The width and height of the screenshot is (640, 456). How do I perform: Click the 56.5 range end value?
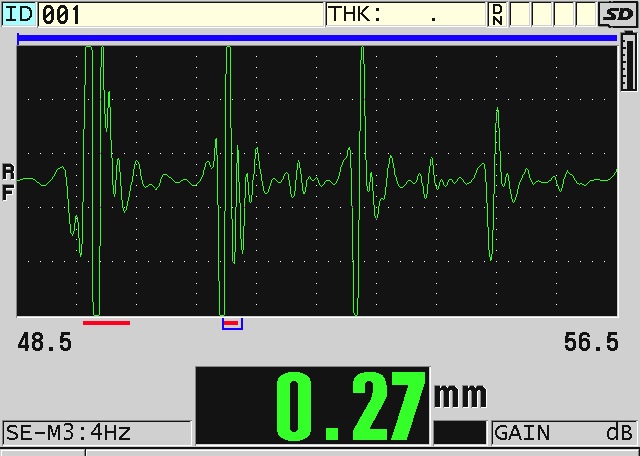click(590, 343)
